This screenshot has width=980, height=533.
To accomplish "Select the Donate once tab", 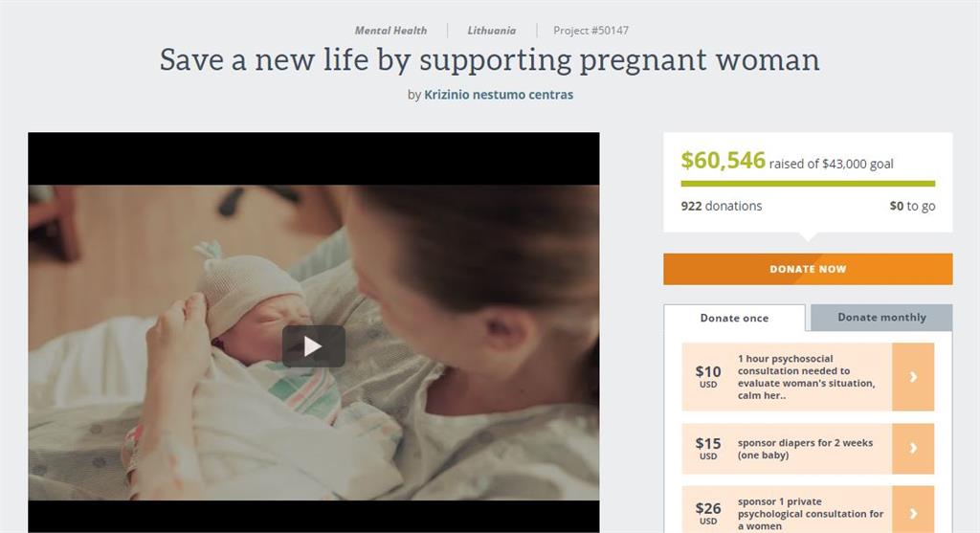I will point(734,318).
